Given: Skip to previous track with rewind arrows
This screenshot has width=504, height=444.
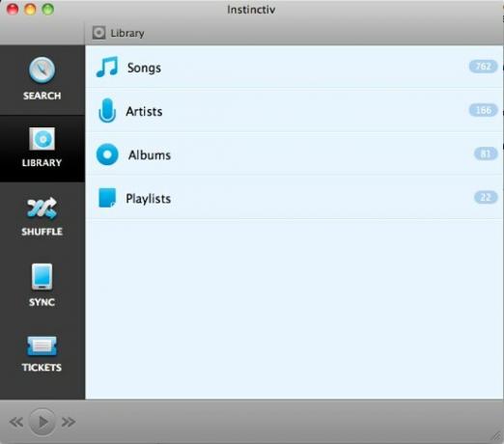Looking at the screenshot, I should click(x=16, y=422).
